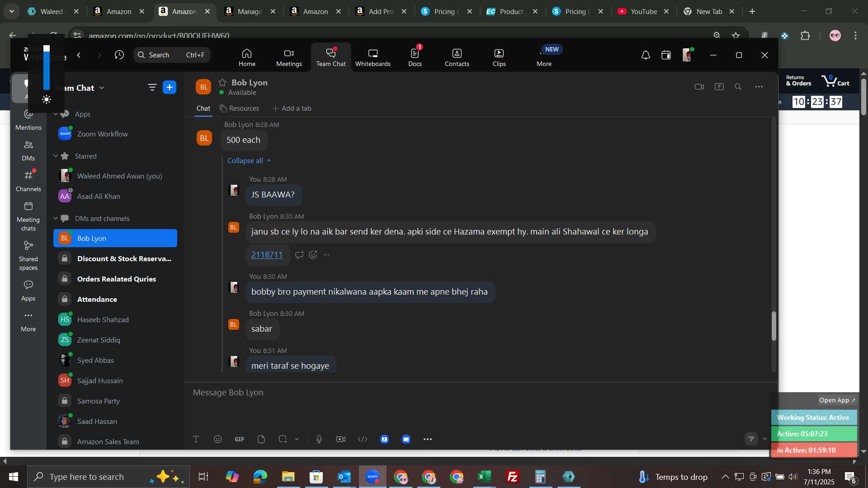Open Whiteboards tab
Screen dimensions: 868x488
click(373, 57)
